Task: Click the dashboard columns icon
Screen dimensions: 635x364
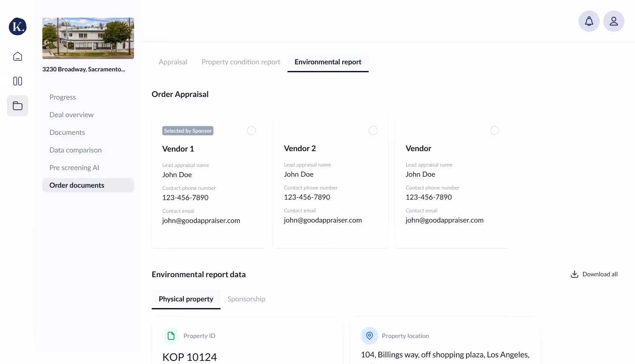Action: coord(18,81)
